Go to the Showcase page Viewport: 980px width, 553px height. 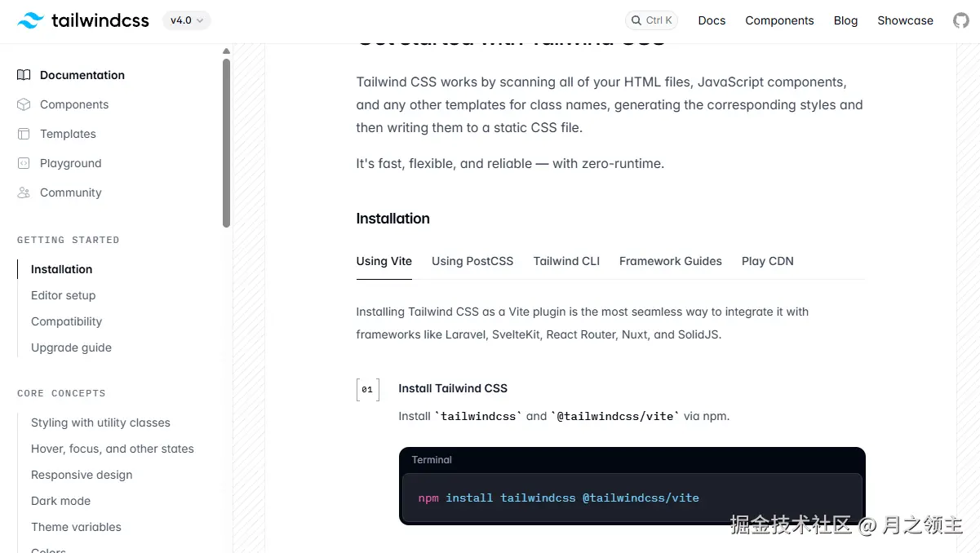click(x=905, y=20)
